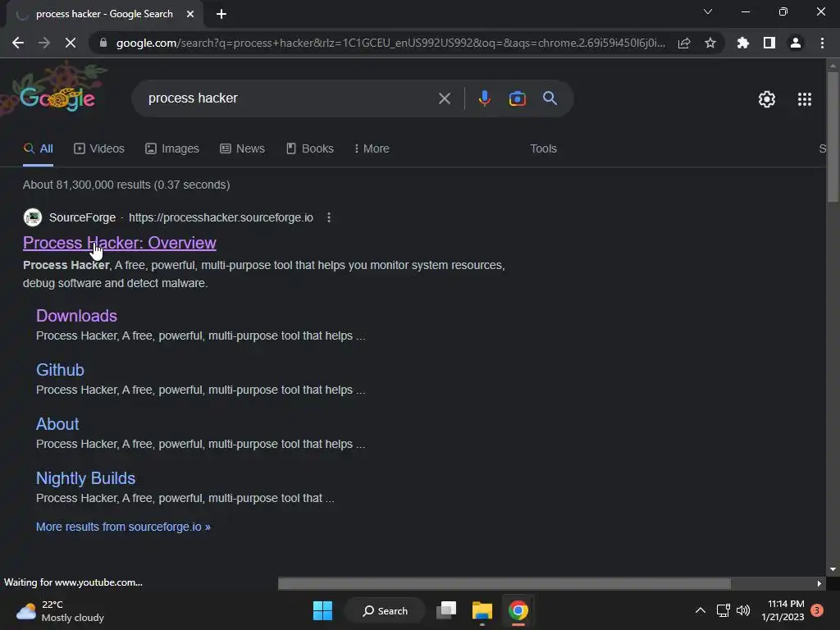Expand the More search categories menu

(x=372, y=149)
